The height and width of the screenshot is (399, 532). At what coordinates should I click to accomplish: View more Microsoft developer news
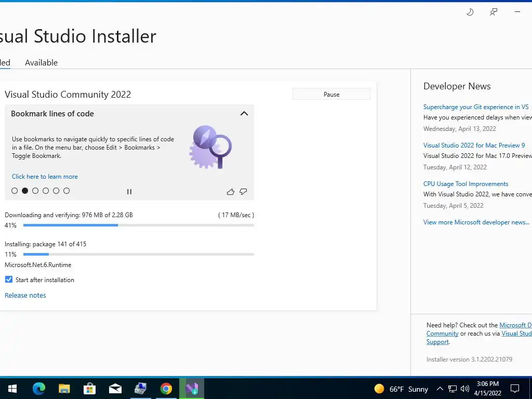[x=476, y=222]
